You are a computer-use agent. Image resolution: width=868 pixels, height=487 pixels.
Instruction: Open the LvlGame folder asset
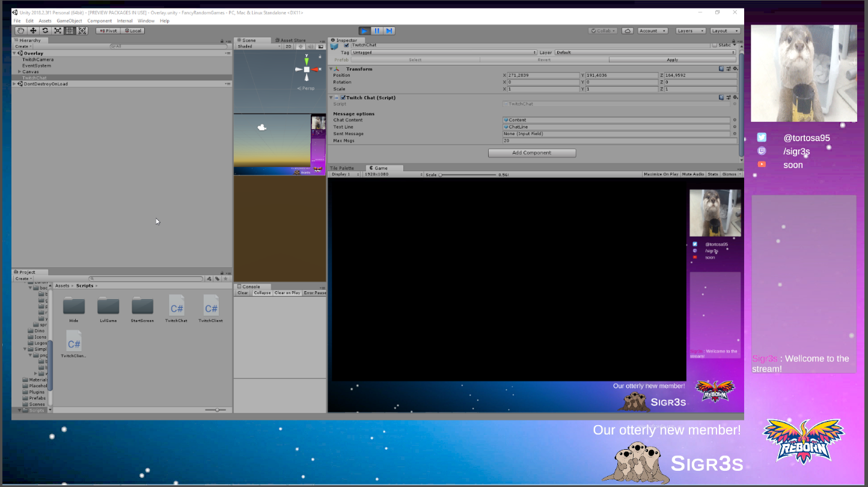coord(108,309)
